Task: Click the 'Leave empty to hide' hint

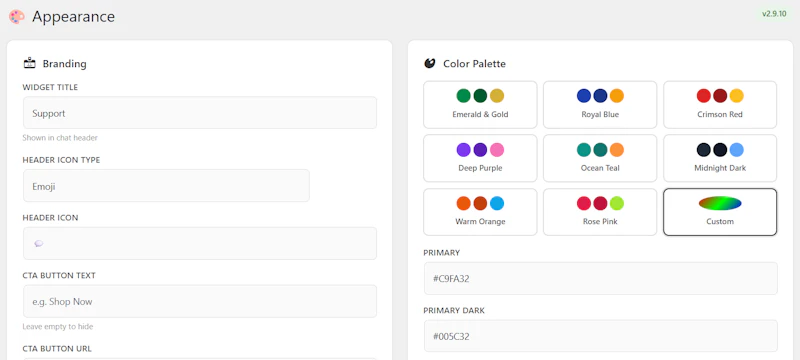Action: (58, 326)
